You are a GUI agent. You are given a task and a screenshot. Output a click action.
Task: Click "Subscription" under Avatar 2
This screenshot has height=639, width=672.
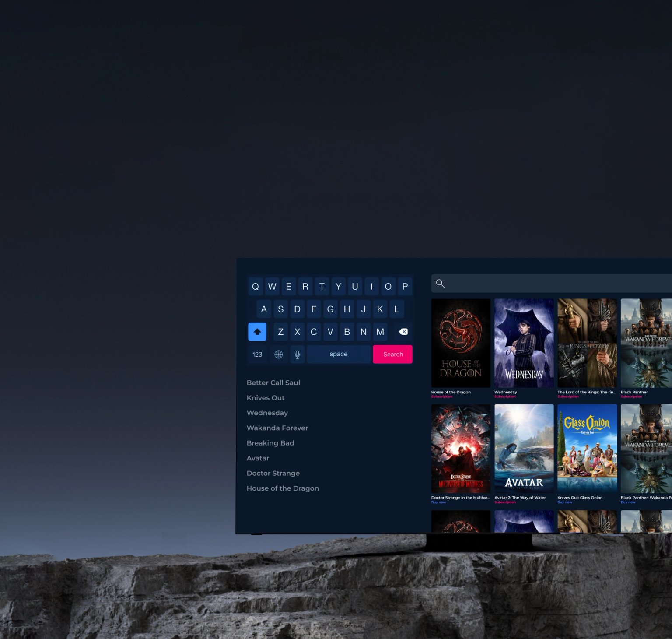point(505,502)
